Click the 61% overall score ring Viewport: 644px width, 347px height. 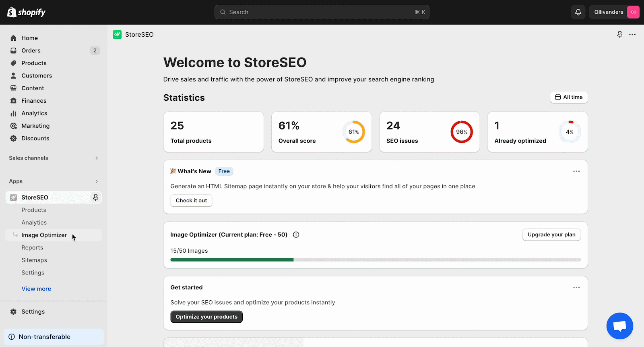click(x=354, y=132)
